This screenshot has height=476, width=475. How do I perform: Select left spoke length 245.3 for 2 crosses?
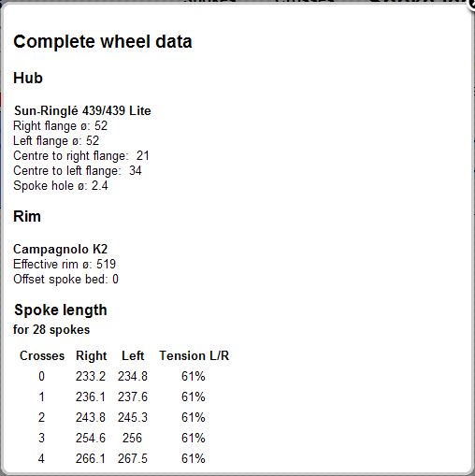tap(133, 417)
